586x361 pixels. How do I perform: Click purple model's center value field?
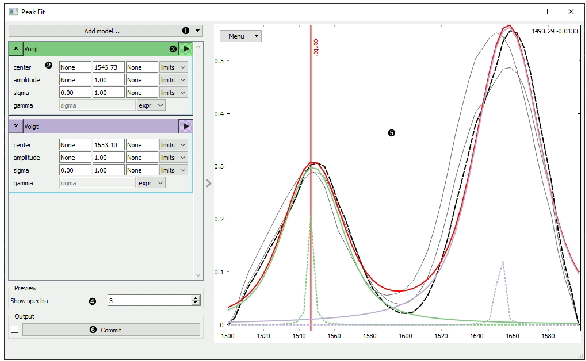tap(108, 145)
